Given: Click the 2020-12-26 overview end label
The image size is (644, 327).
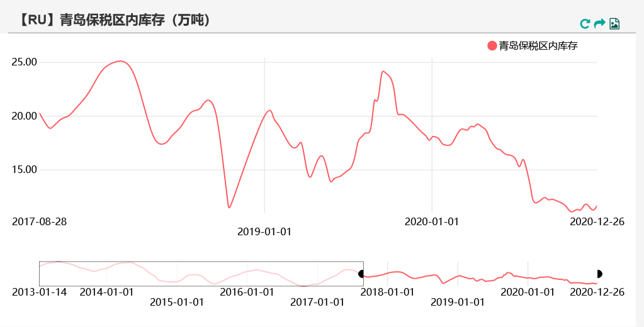Looking at the screenshot, I should (x=597, y=292).
